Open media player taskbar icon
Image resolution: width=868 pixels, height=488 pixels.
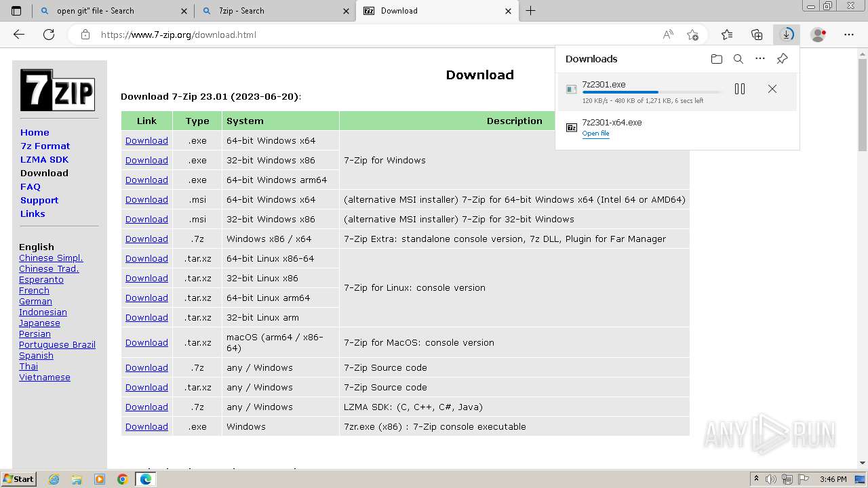point(100,479)
